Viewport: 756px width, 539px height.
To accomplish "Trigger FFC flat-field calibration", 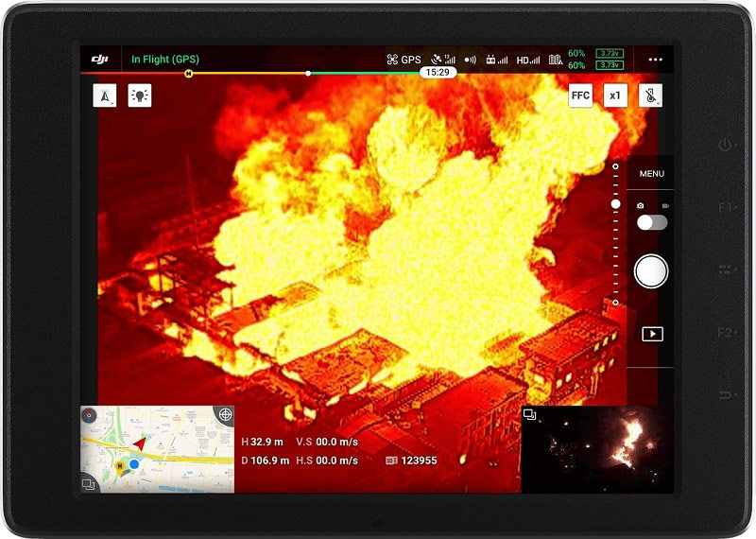I will click(x=580, y=96).
